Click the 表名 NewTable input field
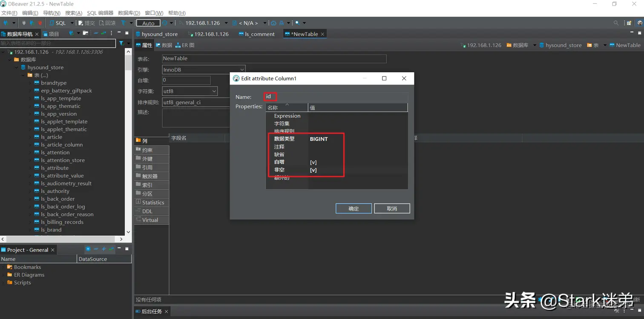Image resolution: width=644 pixels, height=319 pixels. point(274,59)
